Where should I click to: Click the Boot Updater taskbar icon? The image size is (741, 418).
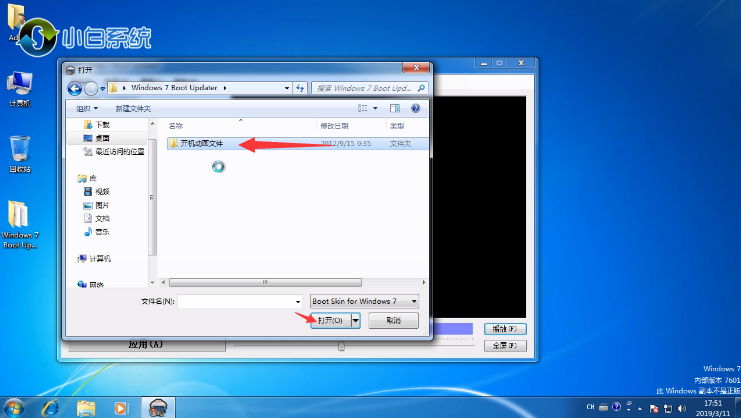tap(158, 408)
